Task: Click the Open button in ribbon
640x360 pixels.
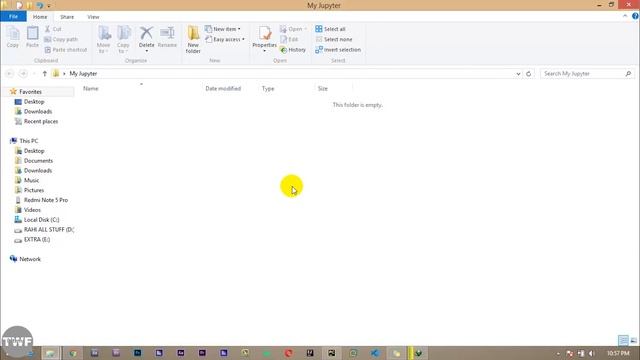Action: point(293,29)
